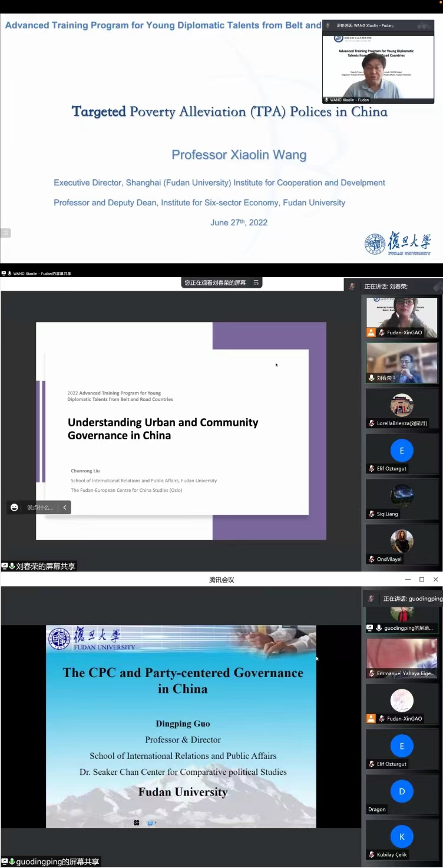Image resolution: width=443 pixels, height=868 pixels.
Task: Open the screen-viewing options menu beside 您正在观看刘春荣的屏幕
Action: tap(256, 283)
